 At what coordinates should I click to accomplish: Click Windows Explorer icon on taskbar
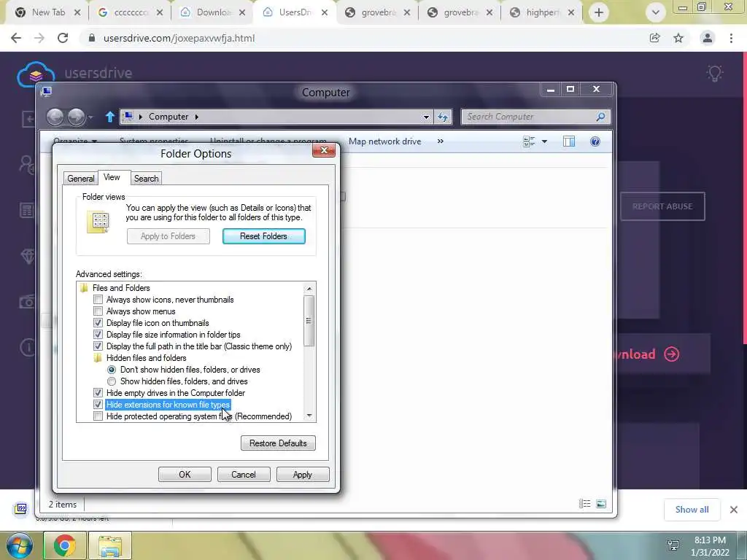coord(110,545)
